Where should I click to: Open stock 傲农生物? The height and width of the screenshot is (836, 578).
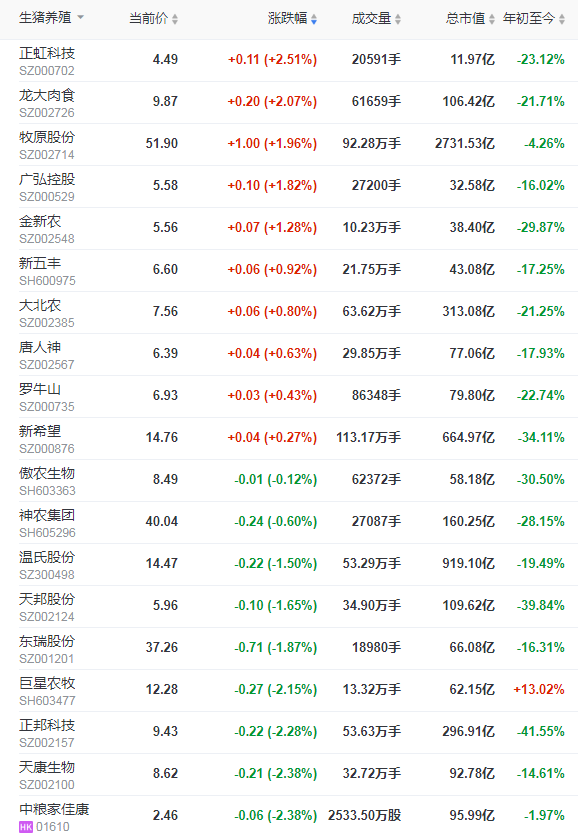(x=47, y=473)
